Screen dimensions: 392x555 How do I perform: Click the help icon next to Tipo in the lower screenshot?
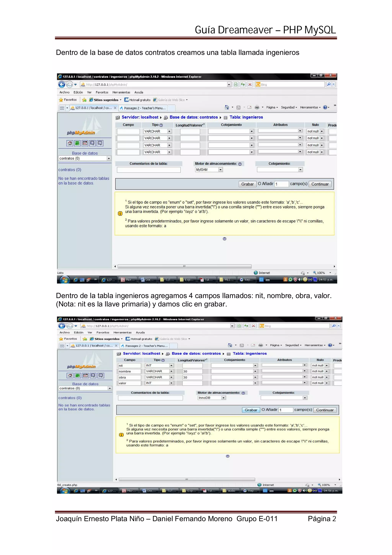coord(163,360)
